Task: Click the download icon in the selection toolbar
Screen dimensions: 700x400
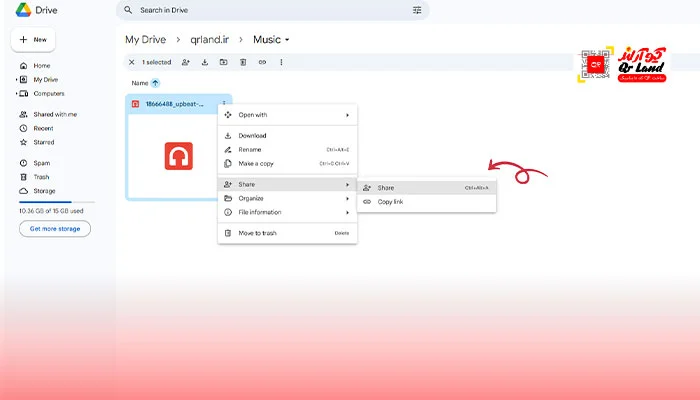Action: point(204,62)
